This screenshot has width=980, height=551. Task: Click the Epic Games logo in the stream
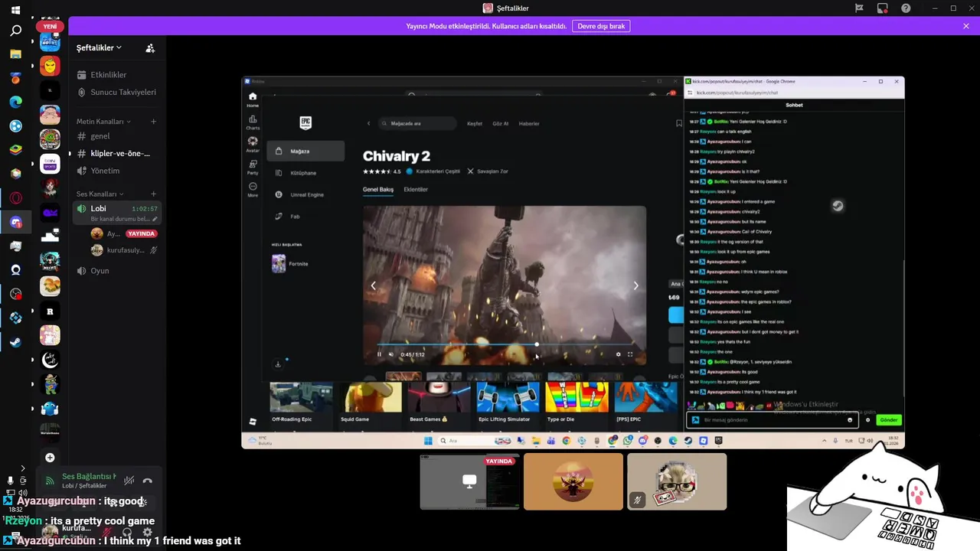(305, 122)
